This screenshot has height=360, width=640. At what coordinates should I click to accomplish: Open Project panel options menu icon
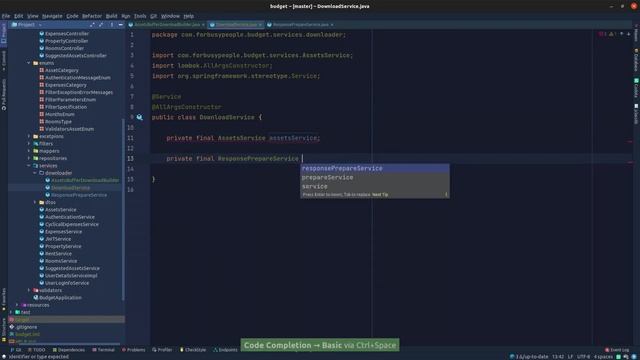click(x=111, y=25)
